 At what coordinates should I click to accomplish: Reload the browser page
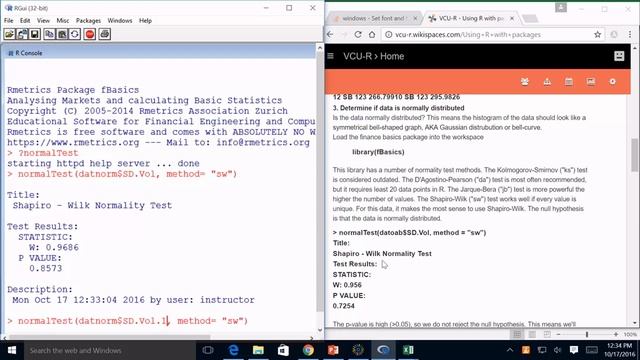pos(358,35)
